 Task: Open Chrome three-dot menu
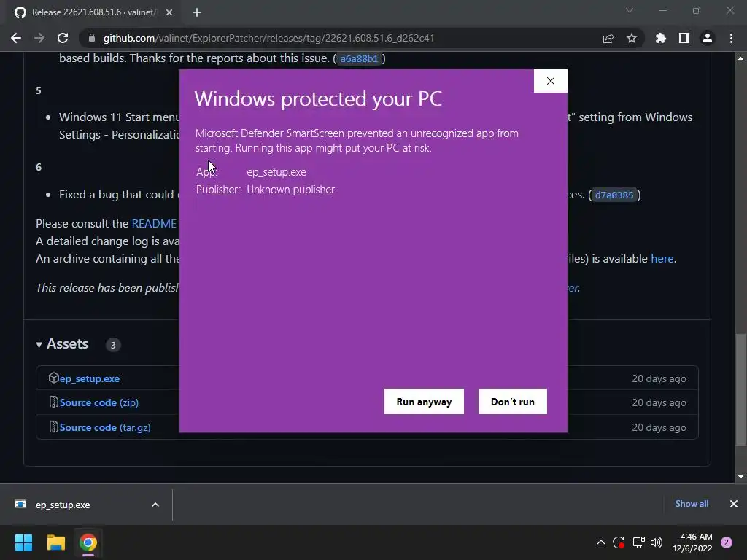[x=731, y=38]
